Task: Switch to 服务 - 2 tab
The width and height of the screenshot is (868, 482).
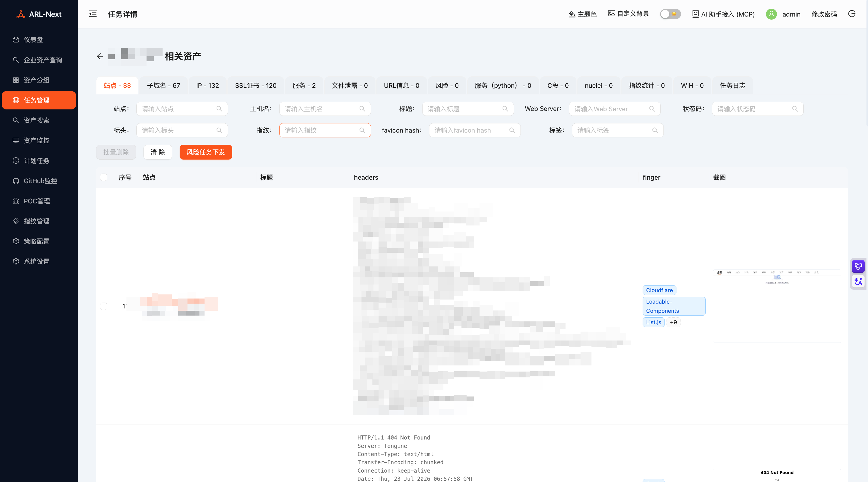Action: [304, 86]
